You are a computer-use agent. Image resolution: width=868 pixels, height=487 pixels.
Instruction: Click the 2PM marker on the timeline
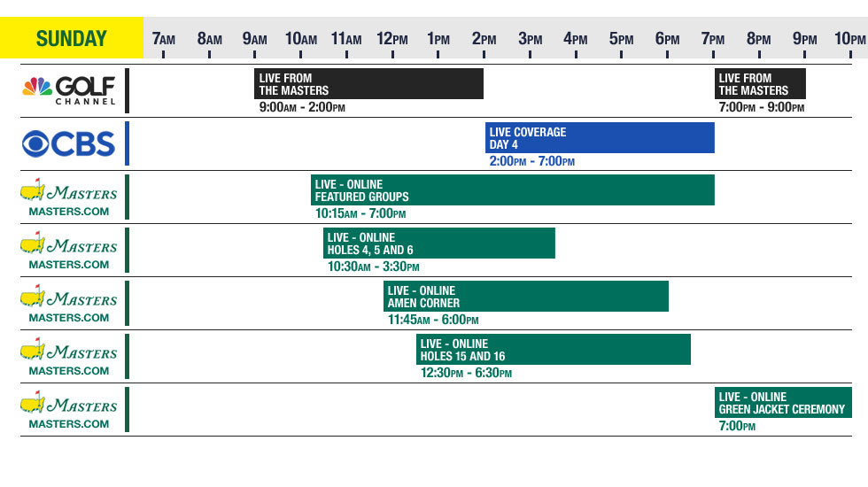tap(484, 40)
